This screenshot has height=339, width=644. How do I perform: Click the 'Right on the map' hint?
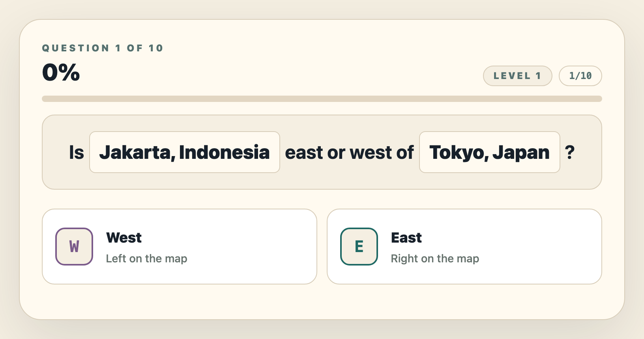tap(435, 258)
